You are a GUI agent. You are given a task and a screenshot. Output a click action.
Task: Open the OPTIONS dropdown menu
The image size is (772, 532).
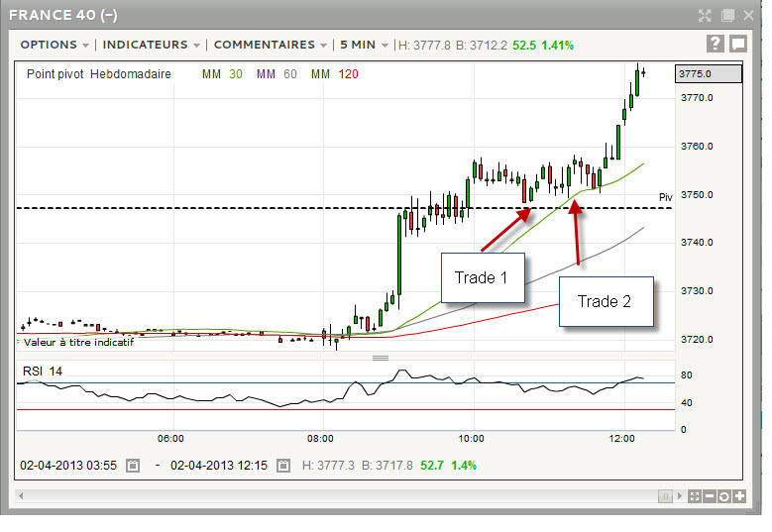click(x=55, y=45)
